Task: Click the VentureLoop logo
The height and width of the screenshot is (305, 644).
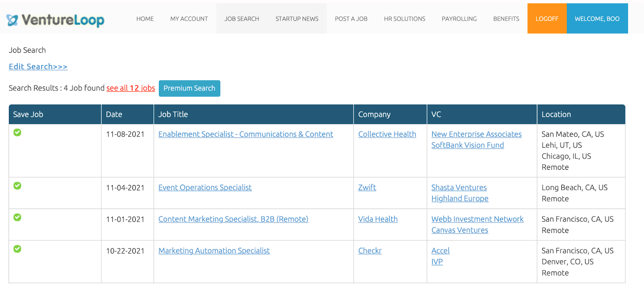Action: pyautogui.click(x=55, y=20)
